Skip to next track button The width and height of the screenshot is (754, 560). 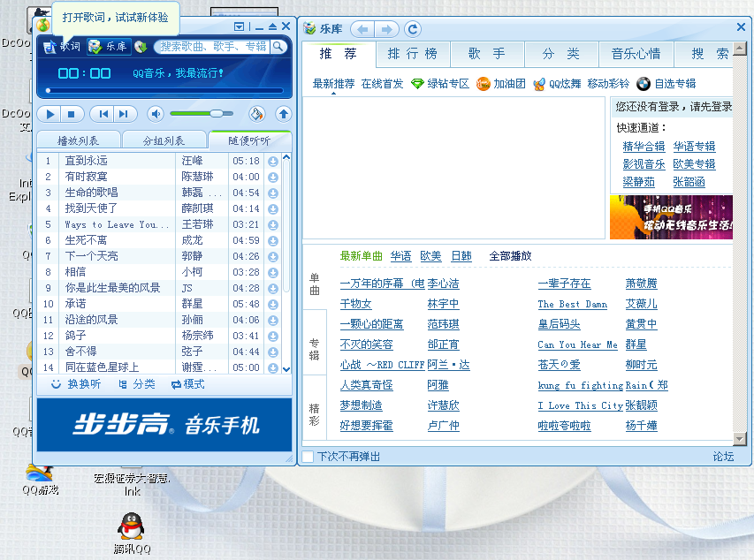pyautogui.click(x=124, y=114)
